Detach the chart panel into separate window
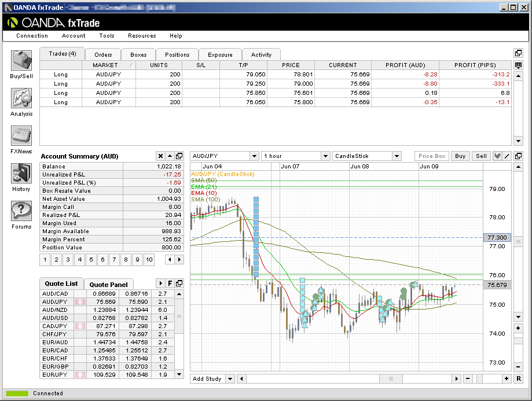 point(519,156)
